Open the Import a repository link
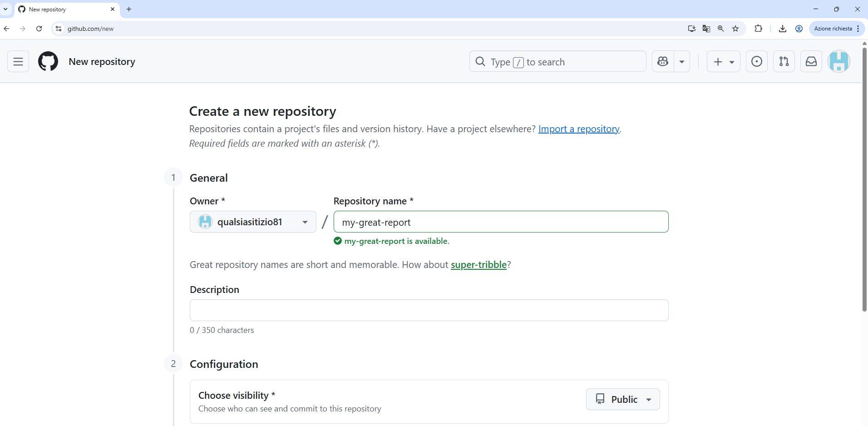Viewport: 868px width, 426px height. [578, 129]
